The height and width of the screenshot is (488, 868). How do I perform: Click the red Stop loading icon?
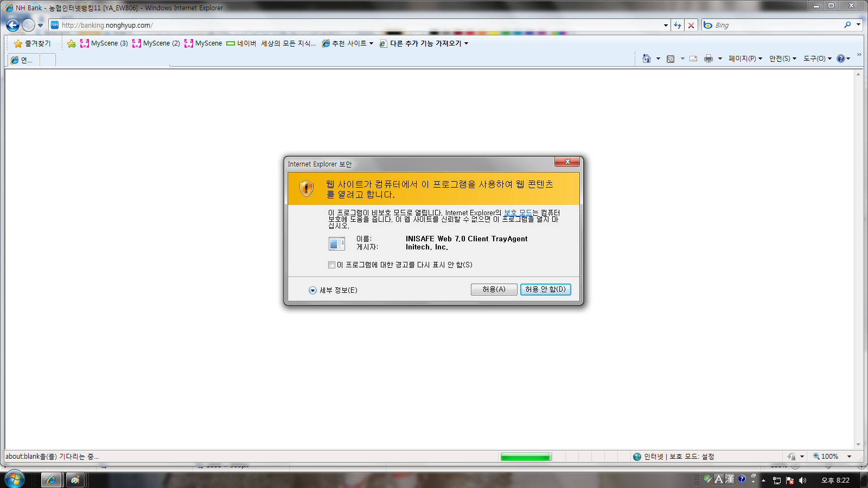coord(691,25)
